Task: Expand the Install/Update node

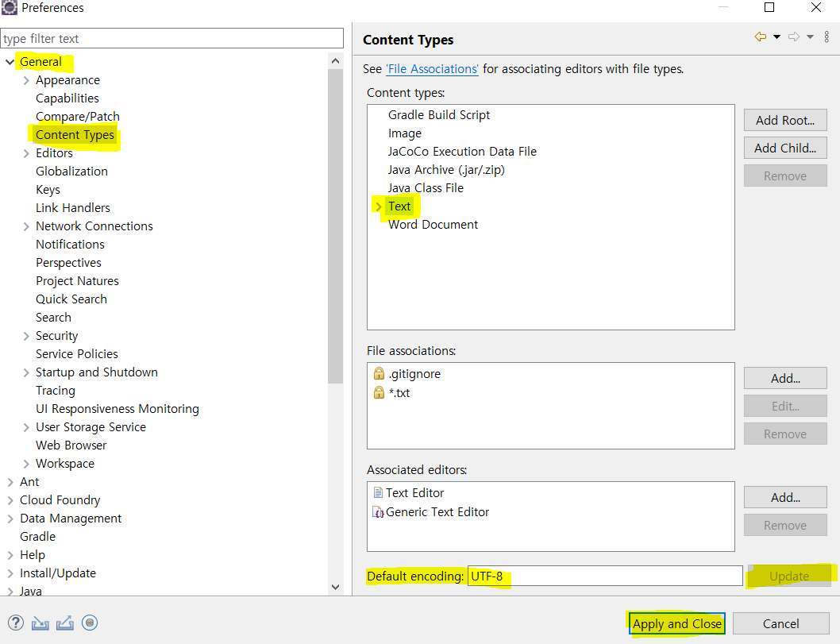Action: [10, 573]
